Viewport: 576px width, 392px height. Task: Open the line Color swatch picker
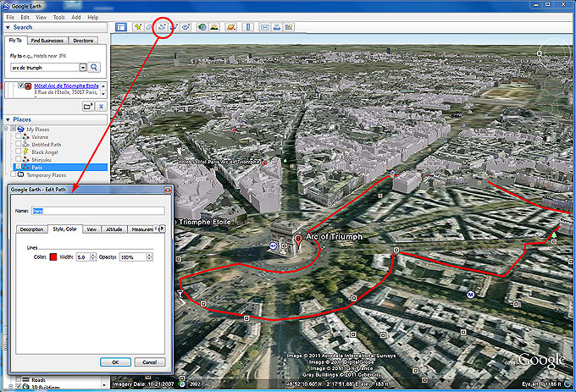53,257
